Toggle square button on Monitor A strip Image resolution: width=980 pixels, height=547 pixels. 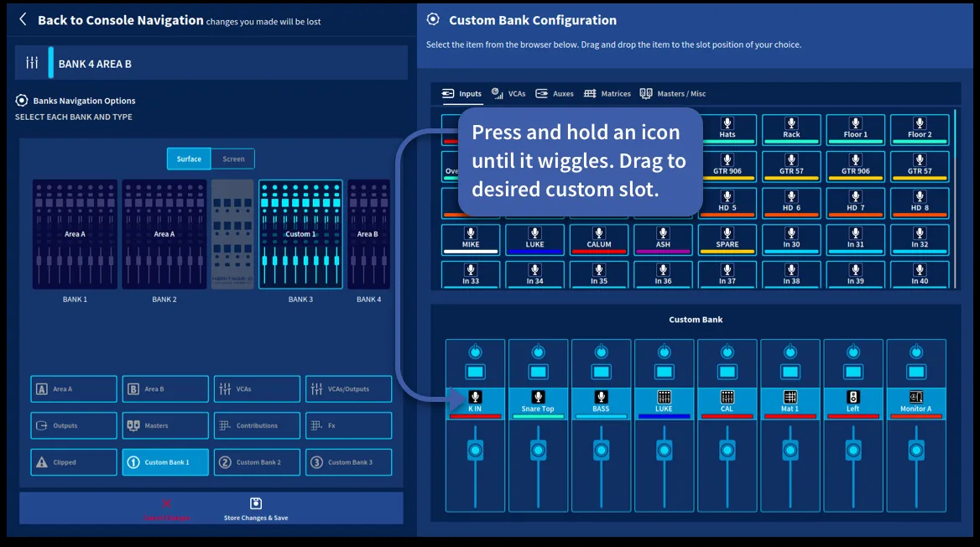pos(916,372)
